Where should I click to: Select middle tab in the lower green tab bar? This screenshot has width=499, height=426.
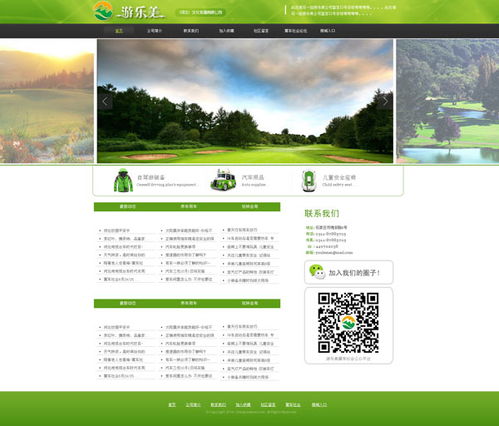189,303
